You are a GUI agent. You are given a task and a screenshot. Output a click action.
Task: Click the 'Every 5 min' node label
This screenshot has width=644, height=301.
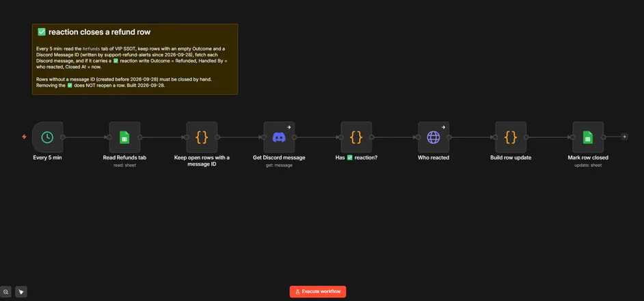click(48, 157)
